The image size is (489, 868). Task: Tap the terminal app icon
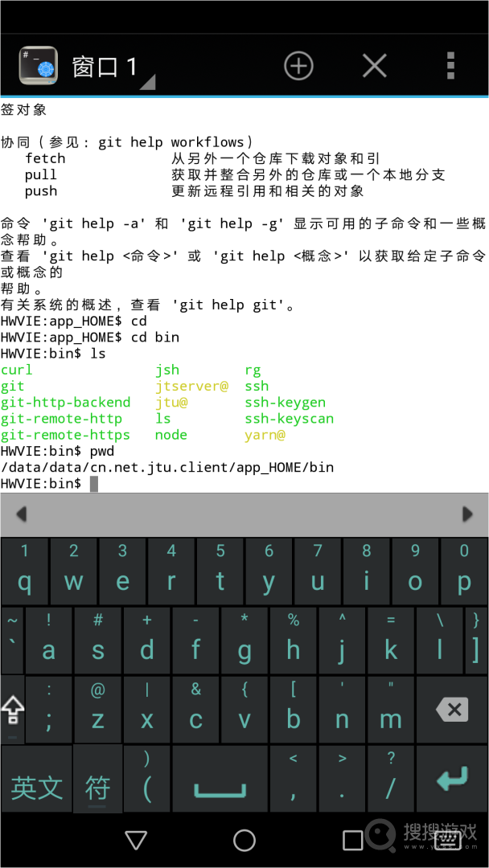(x=39, y=65)
